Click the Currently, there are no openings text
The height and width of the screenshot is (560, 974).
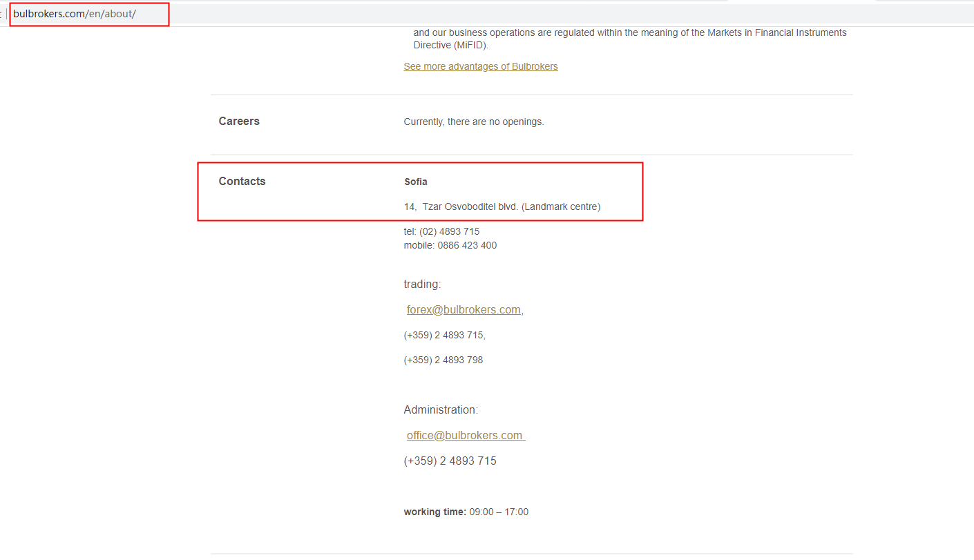pos(474,122)
